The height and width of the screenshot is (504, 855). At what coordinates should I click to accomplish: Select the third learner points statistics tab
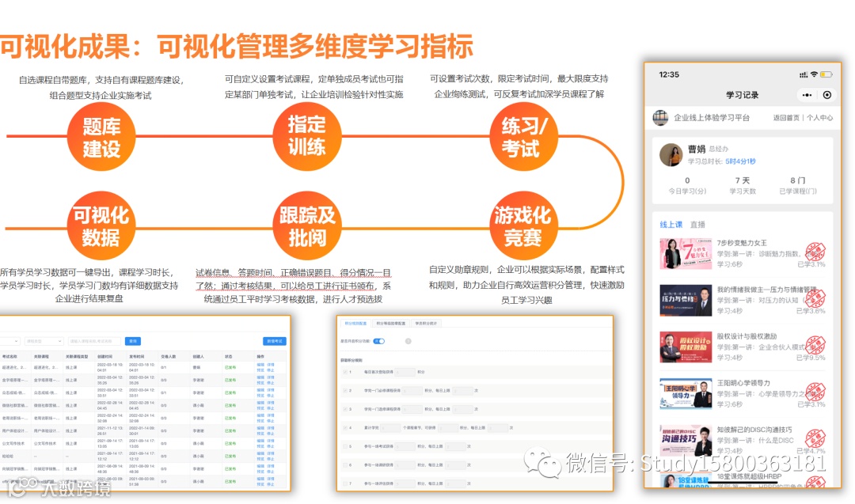[x=426, y=324]
